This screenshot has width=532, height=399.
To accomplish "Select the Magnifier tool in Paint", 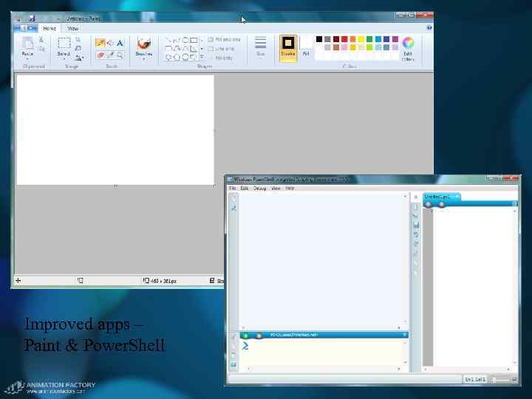I will coord(120,55).
